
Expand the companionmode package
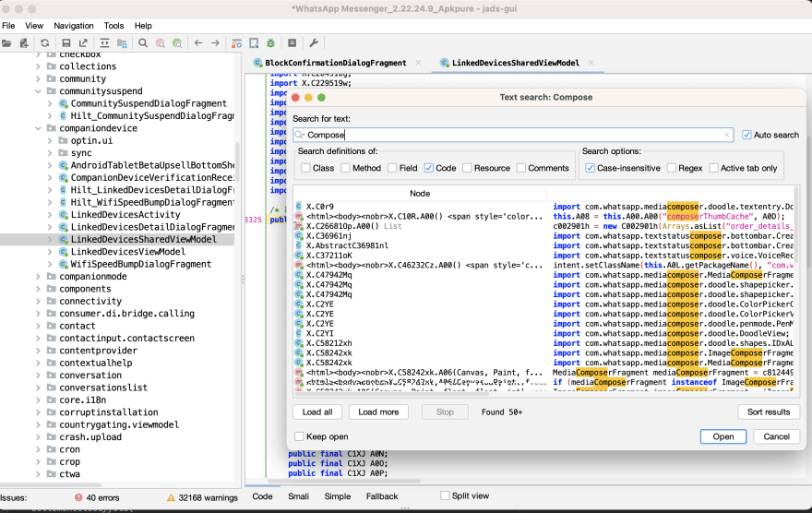[x=38, y=277]
